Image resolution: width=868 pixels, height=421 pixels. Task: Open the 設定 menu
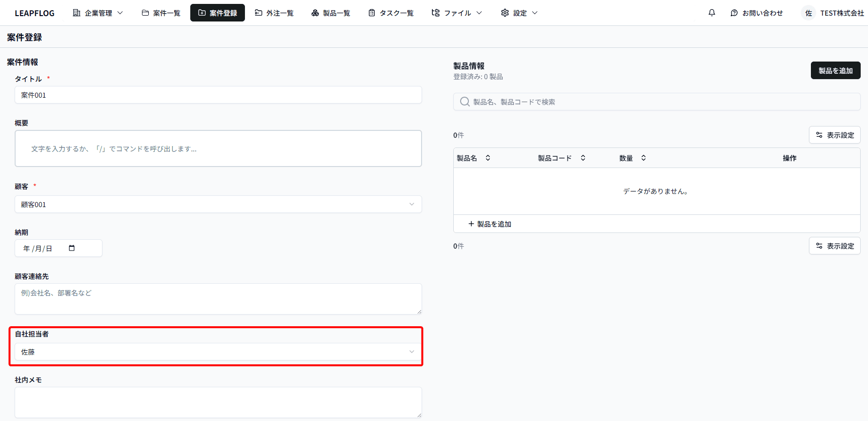point(519,13)
